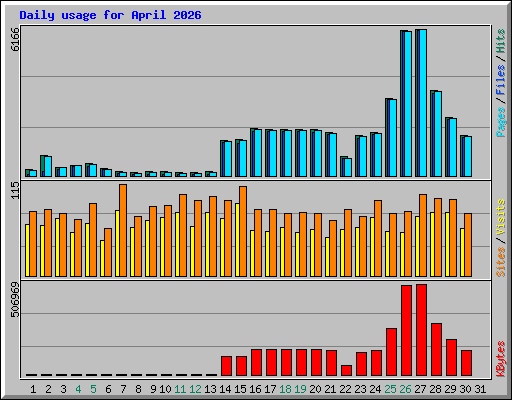Click green weekend day label 12
The height and width of the screenshot is (400, 512).
tap(195, 389)
